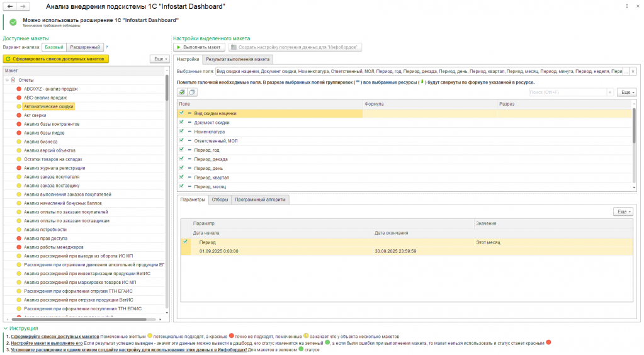
Task: Click yellow status dot of Анализ потребности
Action: (x=19, y=229)
